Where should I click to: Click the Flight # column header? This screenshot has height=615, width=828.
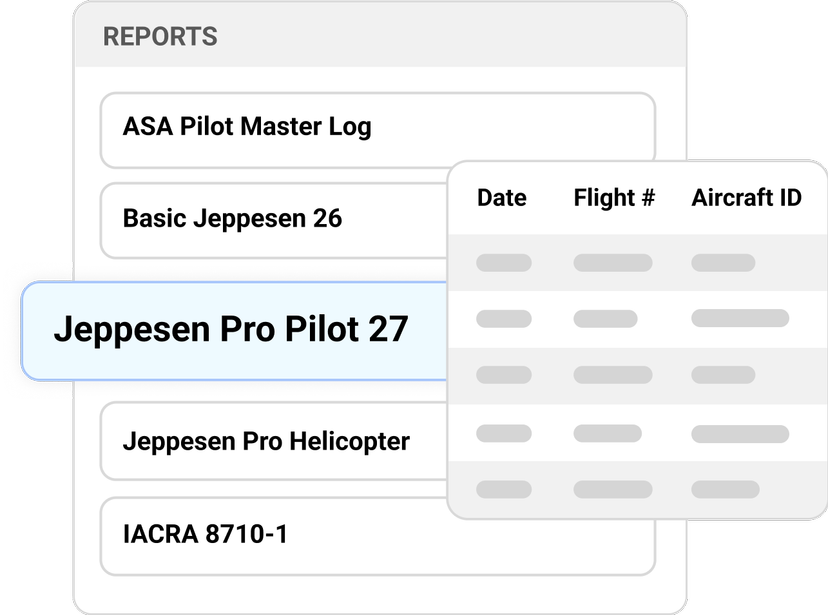click(614, 198)
